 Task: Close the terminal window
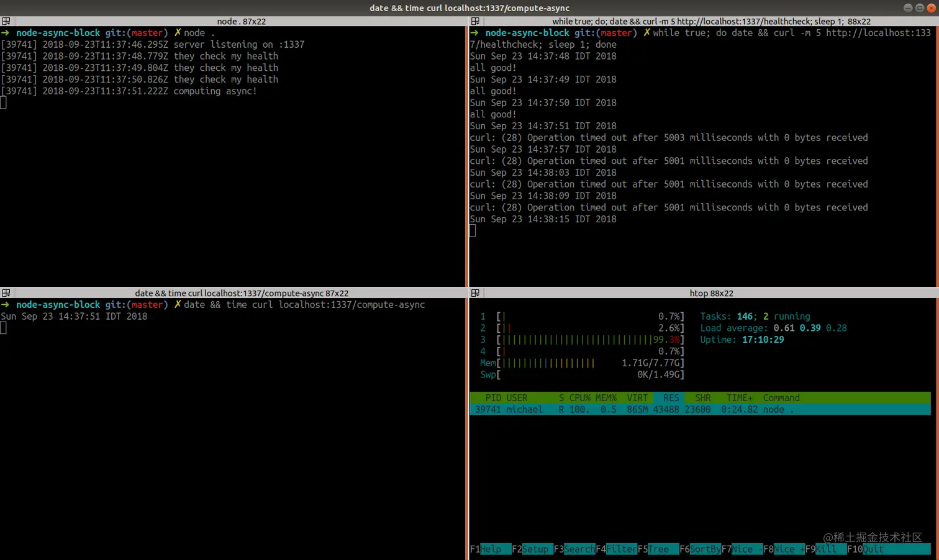930,8
